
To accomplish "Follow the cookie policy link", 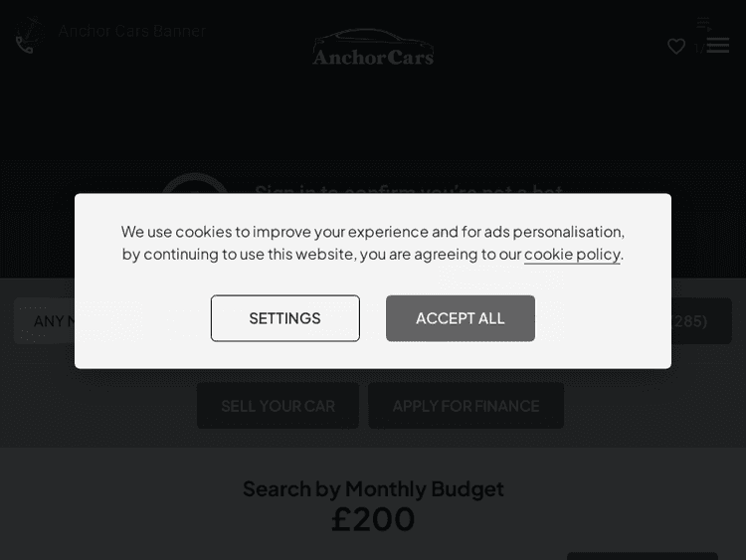I will point(572,254).
